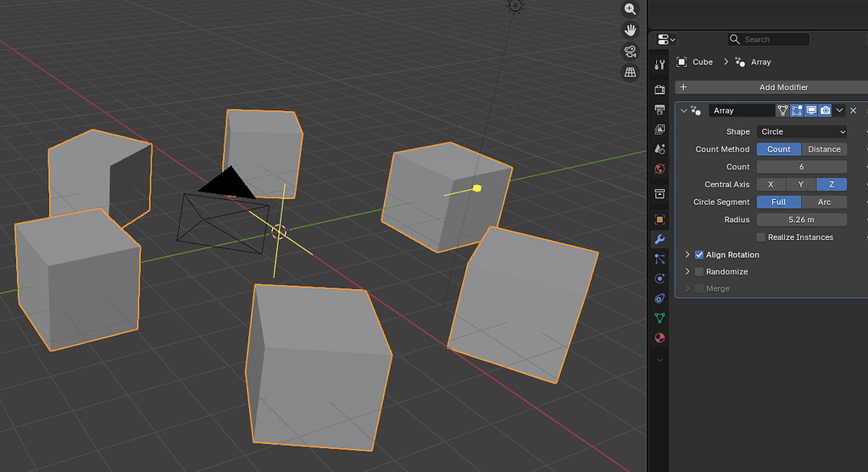Viewport: 868px width, 472px height.
Task: Expand the Randomize subpanel
Action: pyautogui.click(x=687, y=271)
